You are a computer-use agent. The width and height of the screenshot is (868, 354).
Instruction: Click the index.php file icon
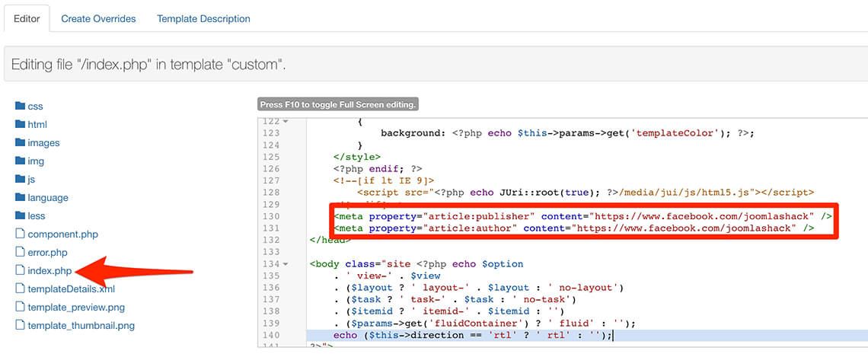click(x=21, y=270)
